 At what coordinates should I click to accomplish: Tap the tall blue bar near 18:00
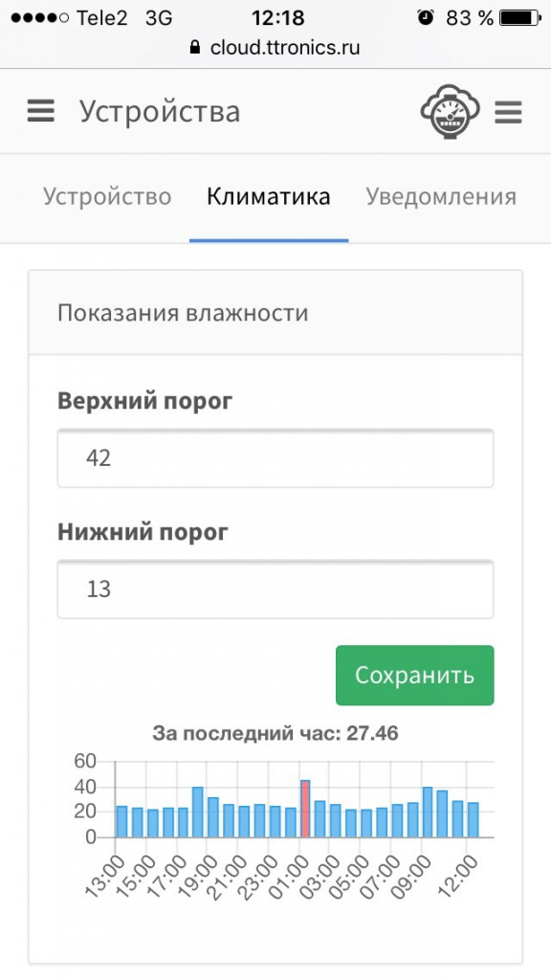click(x=197, y=812)
